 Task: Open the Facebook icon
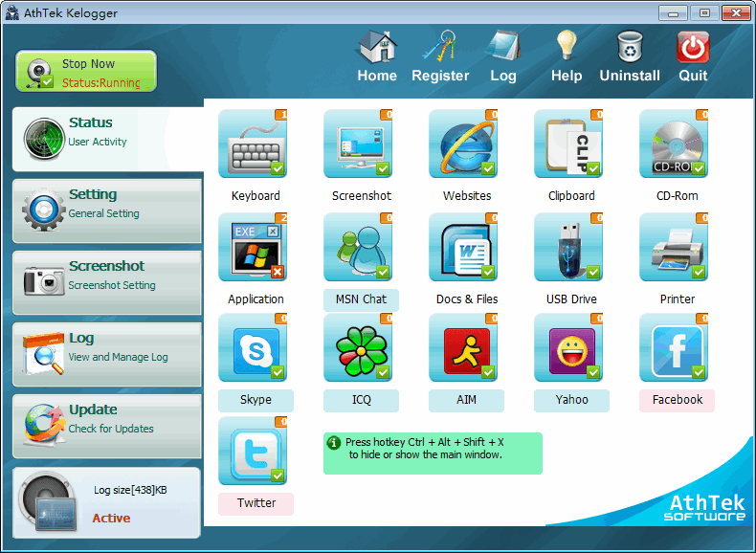pos(674,347)
